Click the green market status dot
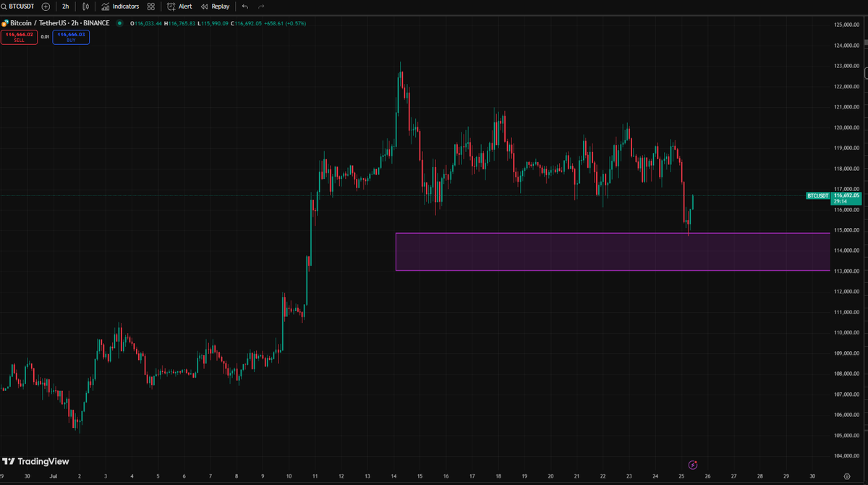 point(119,23)
